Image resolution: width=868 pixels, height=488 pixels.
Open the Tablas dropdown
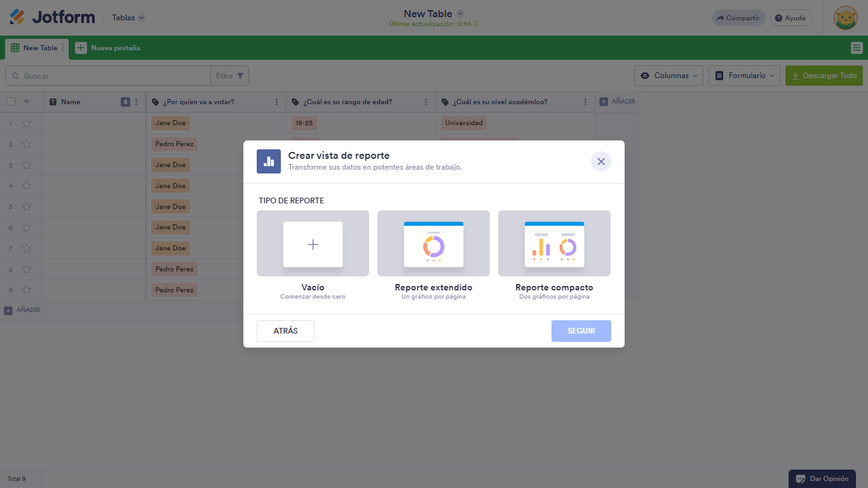tap(127, 18)
